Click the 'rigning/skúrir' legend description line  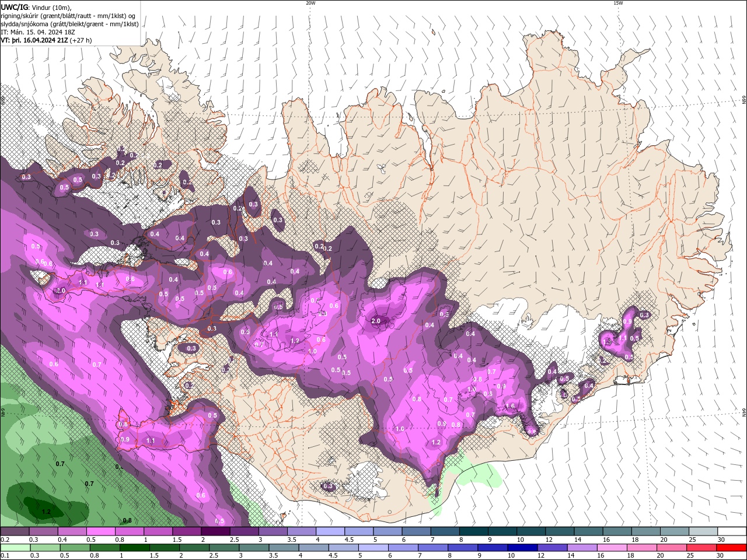coord(69,16)
